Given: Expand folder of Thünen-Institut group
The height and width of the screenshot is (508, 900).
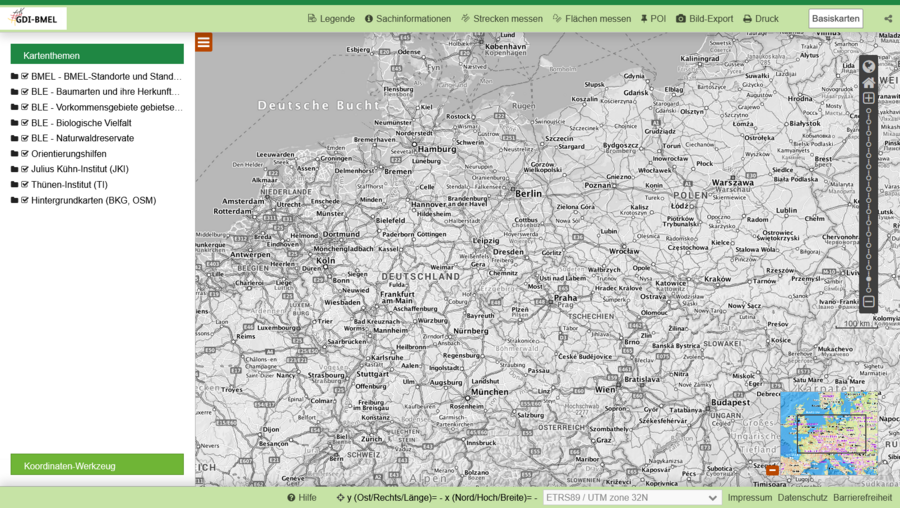Looking at the screenshot, I should pos(14,184).
